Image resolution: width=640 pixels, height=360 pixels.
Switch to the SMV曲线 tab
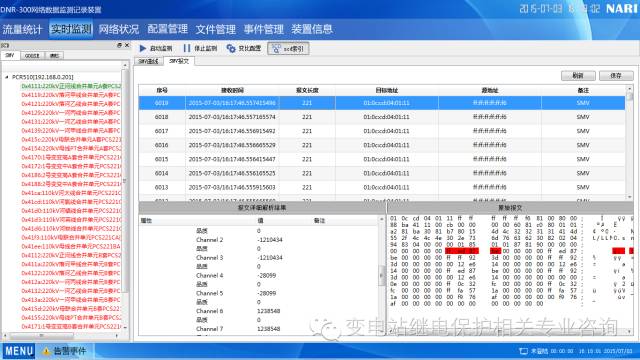149,61
